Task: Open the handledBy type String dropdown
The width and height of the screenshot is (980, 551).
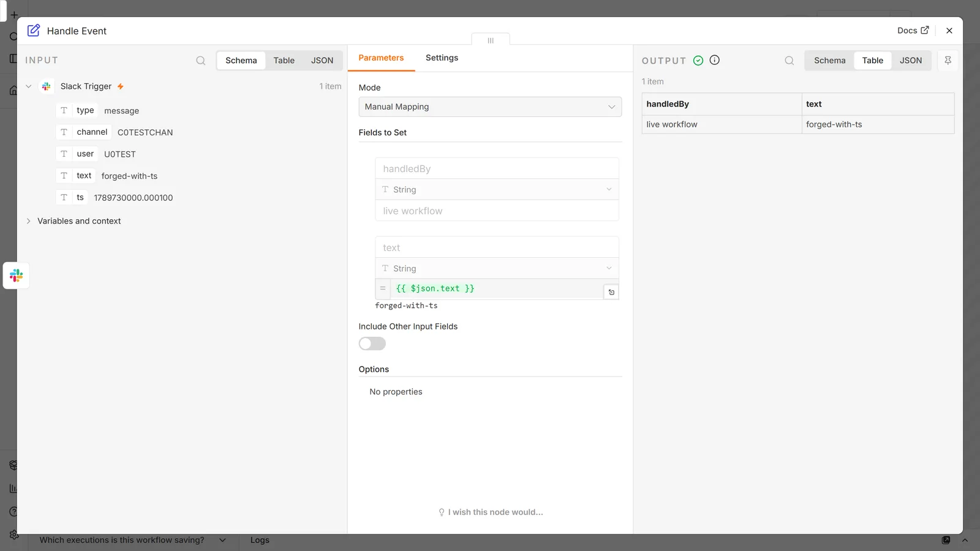Action: pyautogui.click(x=497, y=189)
